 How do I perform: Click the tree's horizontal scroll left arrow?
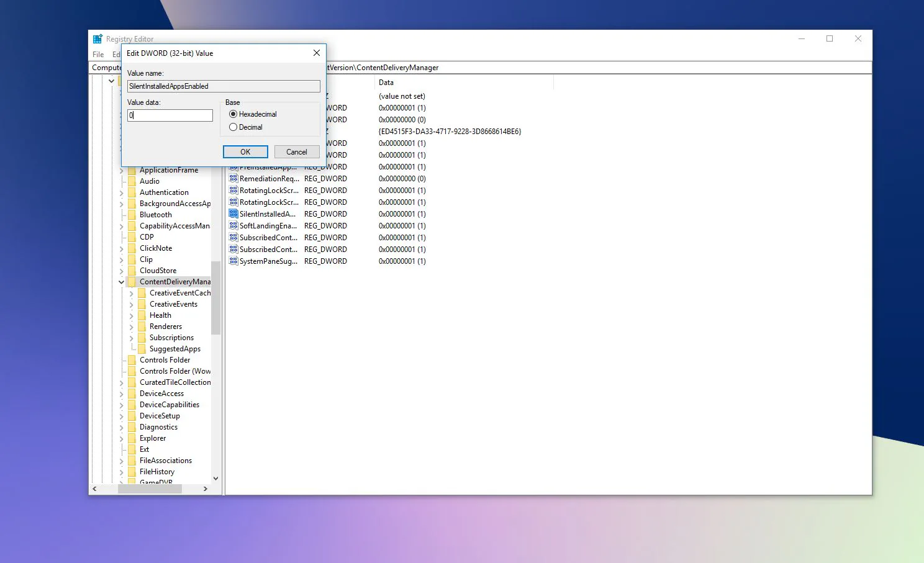tap(94, 489)
